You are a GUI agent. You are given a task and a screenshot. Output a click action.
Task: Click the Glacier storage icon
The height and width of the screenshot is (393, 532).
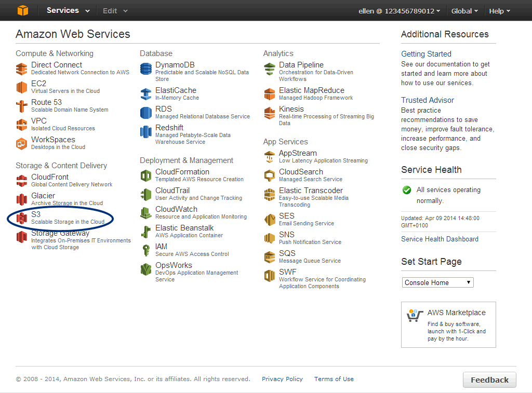21,199
